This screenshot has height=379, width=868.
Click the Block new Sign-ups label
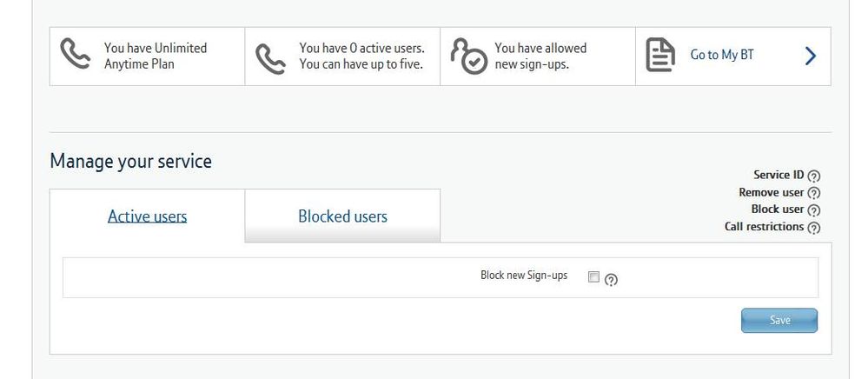click(524, 276)
